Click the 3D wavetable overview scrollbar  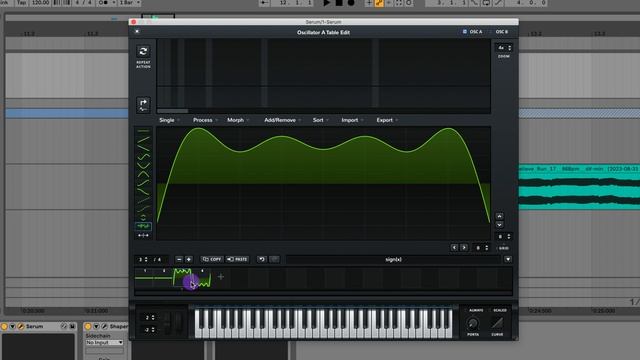click(x=173, y=111)
